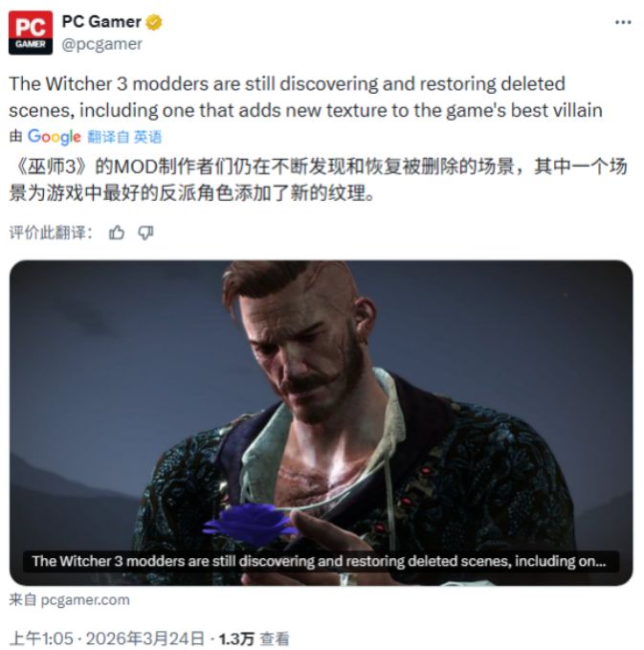Click the thumbs down translation rating icon
Screen dimensions: 644x650
[145, 233]
